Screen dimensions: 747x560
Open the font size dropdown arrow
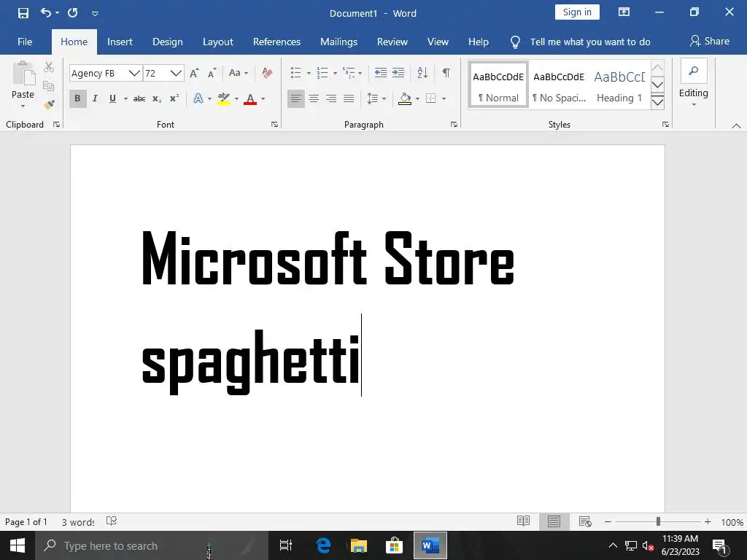(x=176, y=74)
